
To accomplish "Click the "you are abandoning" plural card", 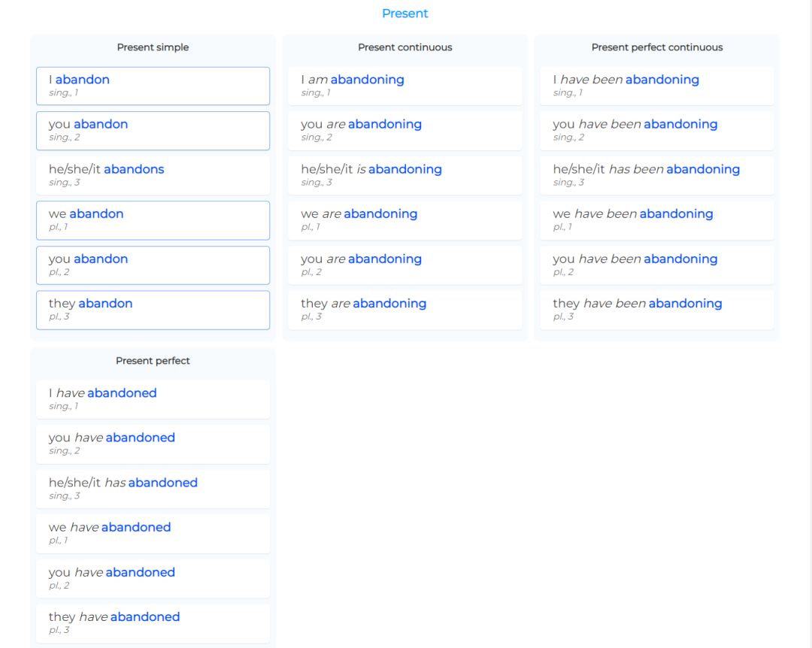I will 405,265.
